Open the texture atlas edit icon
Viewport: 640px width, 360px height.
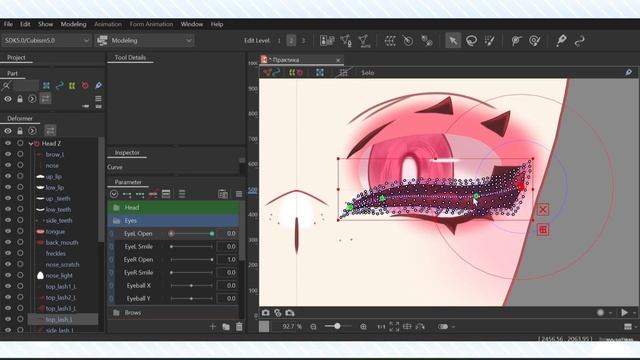coord(327,40)
